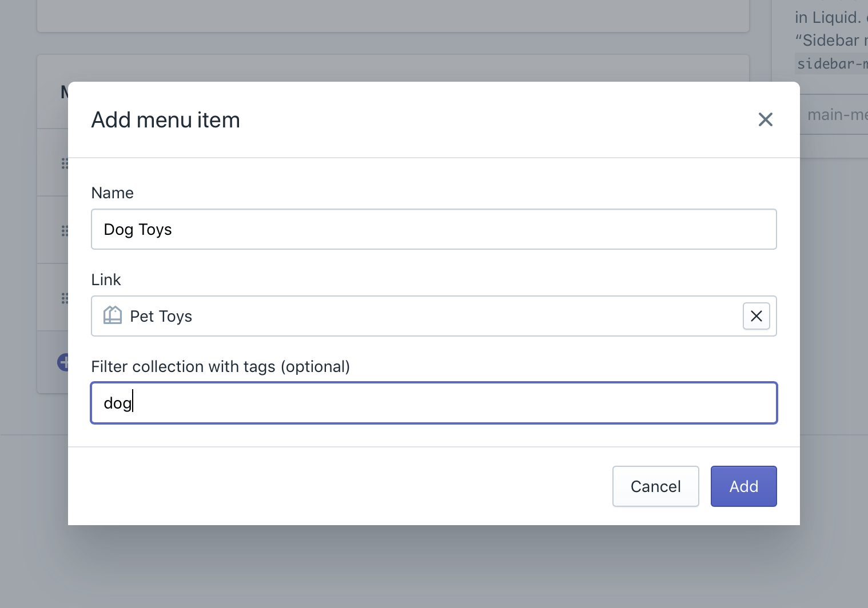Click the Name field label
Viewport: 868px width, 608px height.
(113, 193)
